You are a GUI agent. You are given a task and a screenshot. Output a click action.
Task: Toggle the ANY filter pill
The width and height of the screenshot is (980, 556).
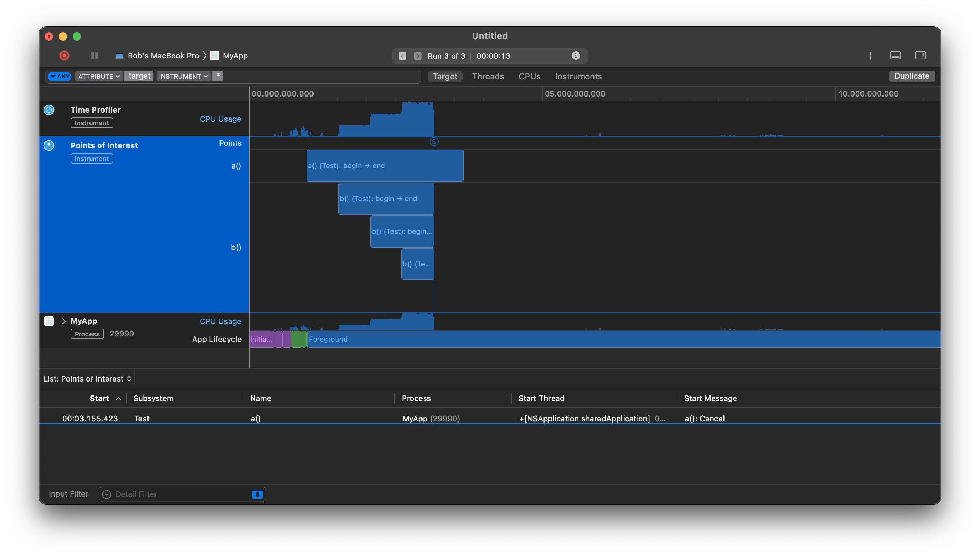[x=60, y=76]
